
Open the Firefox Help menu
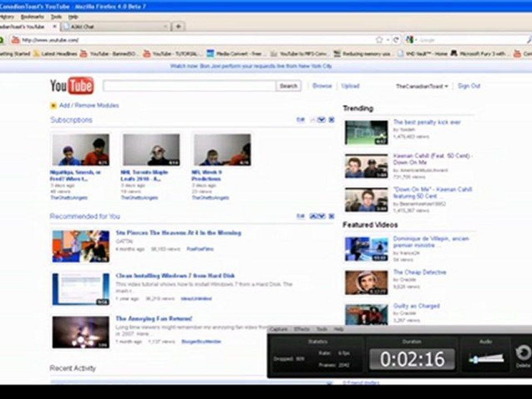(73, 17)
